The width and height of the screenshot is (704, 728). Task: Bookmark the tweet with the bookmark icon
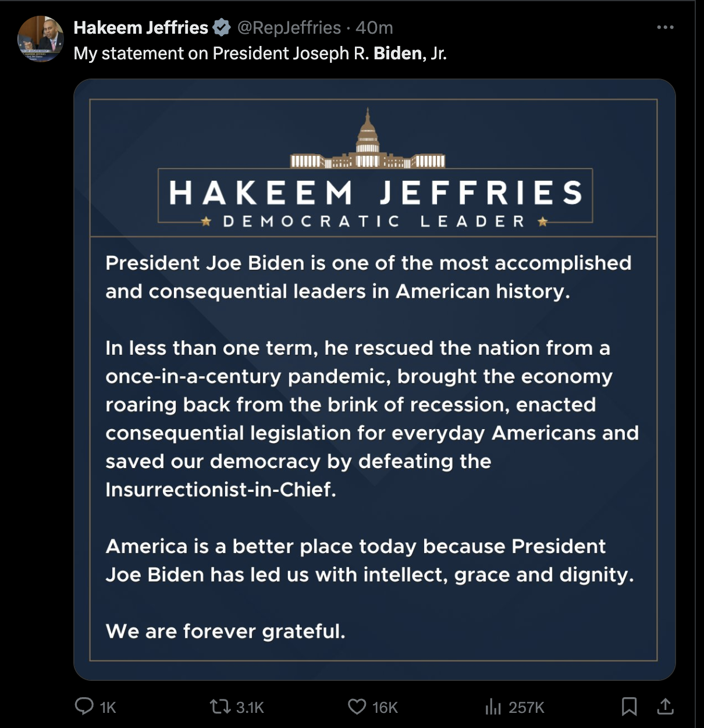[x=630, y=707]
